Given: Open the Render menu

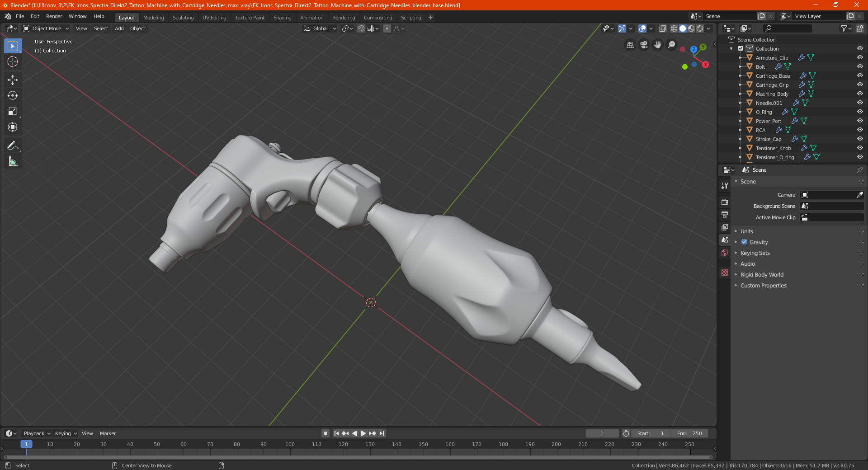Looking at the screenshot, I should coord(54,16).
